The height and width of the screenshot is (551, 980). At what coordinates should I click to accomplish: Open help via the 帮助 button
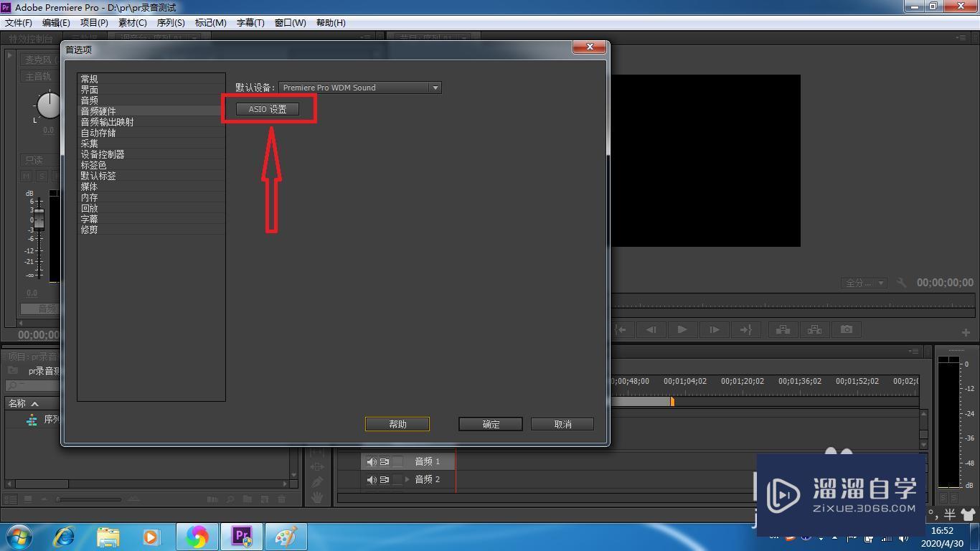pyautogui.click(x=397, y=424)
